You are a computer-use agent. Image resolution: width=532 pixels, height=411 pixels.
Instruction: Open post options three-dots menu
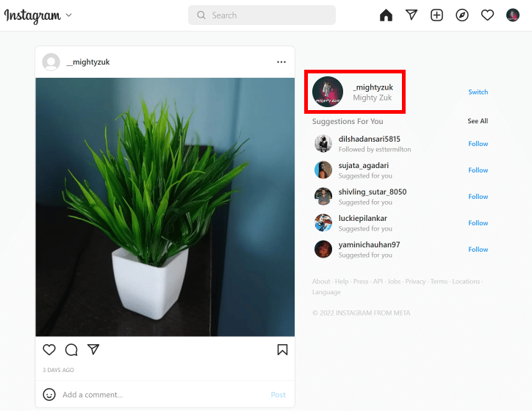pyautogui.click(x=281, y=62)
